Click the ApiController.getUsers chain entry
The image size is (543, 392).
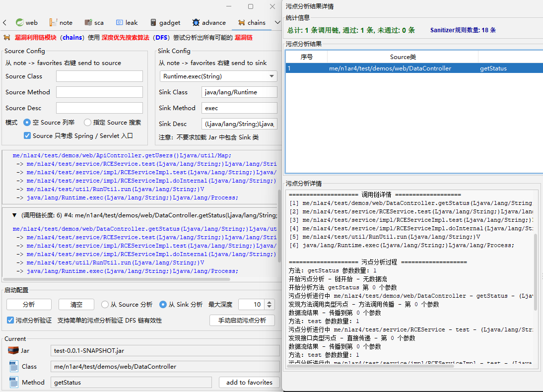click(122, 155)
